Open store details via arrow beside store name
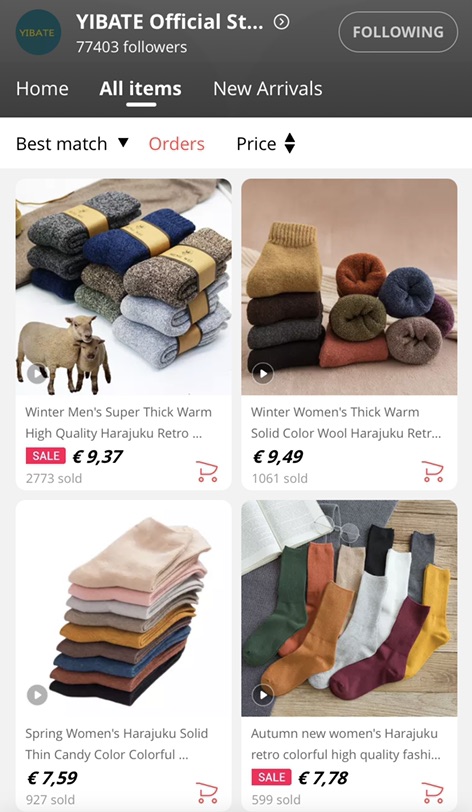The image size is (472, 812). tap(281, 22)
